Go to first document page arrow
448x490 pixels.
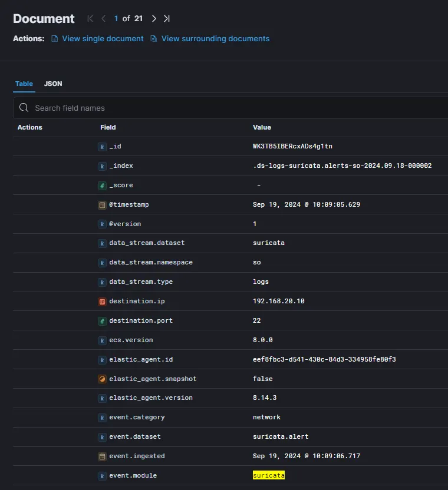click(x=90, y=19)
